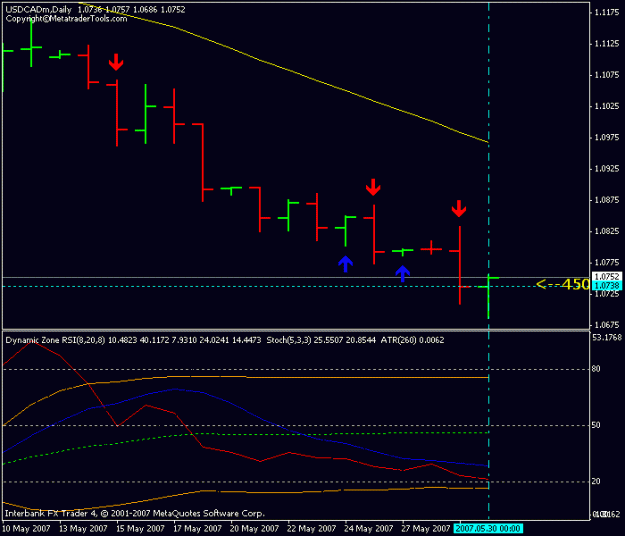The width and height of the screenshot is (625, 536).
Task: Click the 1.1075 price axis label
Action: [x=607, y=75]
